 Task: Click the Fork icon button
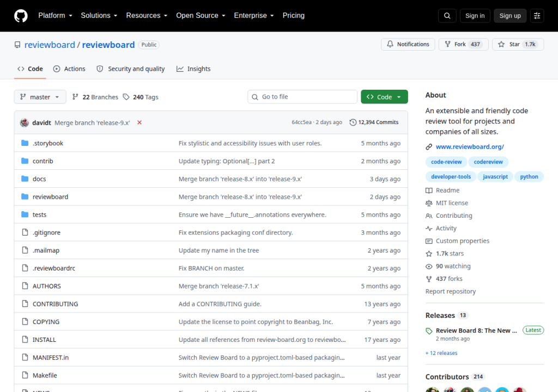[x=448, y=44]
